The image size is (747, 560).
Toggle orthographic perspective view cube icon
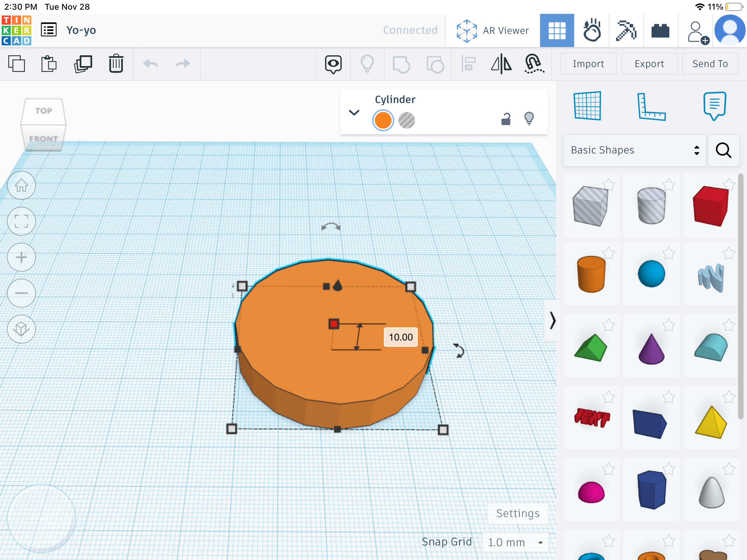[x=21, y=329]
